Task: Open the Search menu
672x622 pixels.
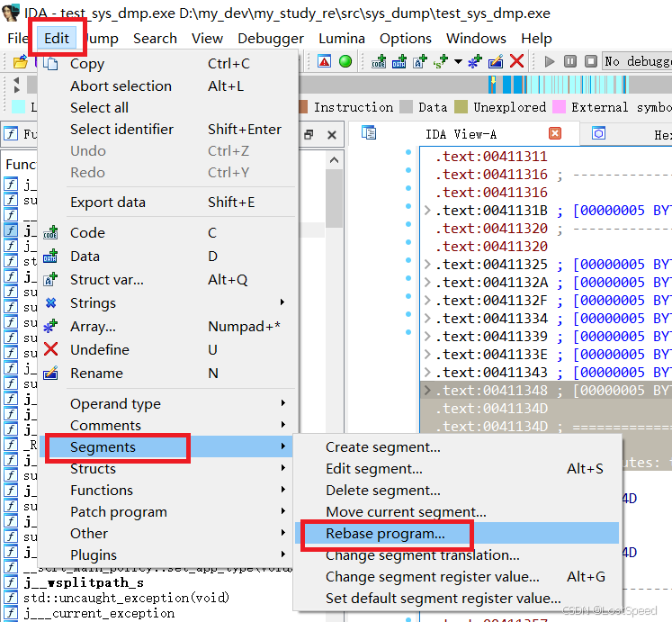Action: pyautogui.click(x=155, y=38)
